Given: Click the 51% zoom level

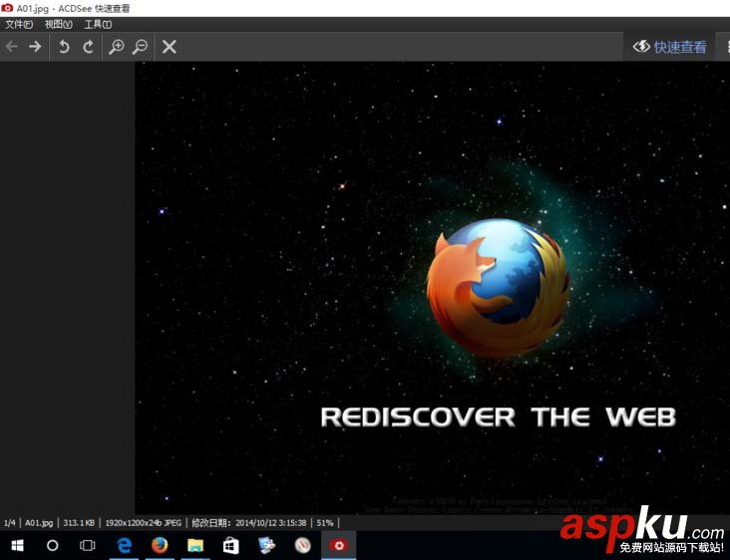Looking at the screenshot, I should tap(325, 523).
